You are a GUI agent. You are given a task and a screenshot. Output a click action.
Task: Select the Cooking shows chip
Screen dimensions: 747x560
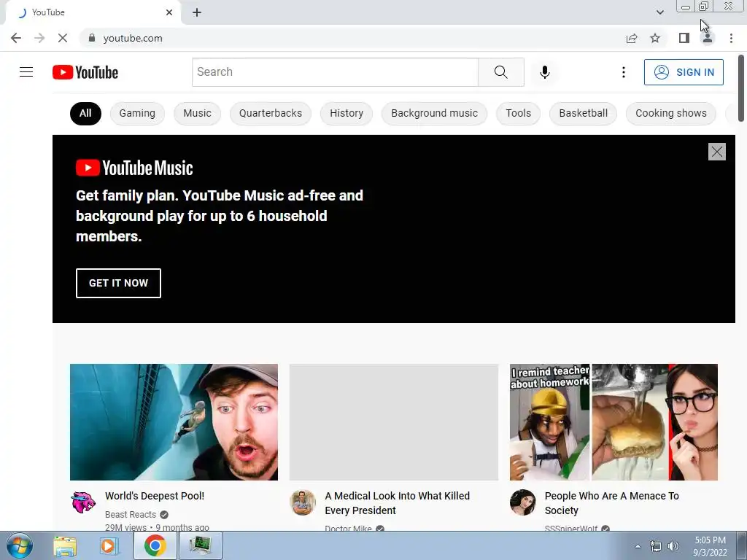671,113
